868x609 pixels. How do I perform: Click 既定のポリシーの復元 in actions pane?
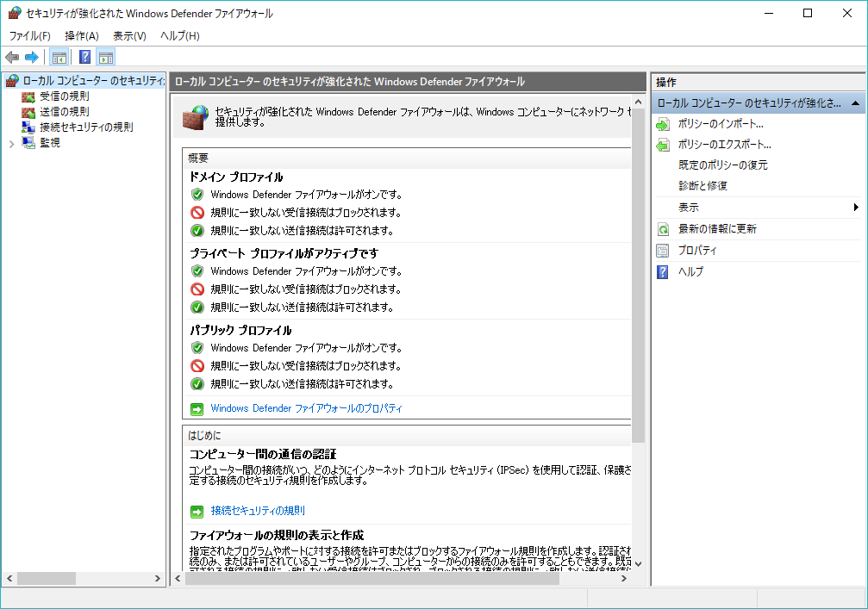coord(722,165)
